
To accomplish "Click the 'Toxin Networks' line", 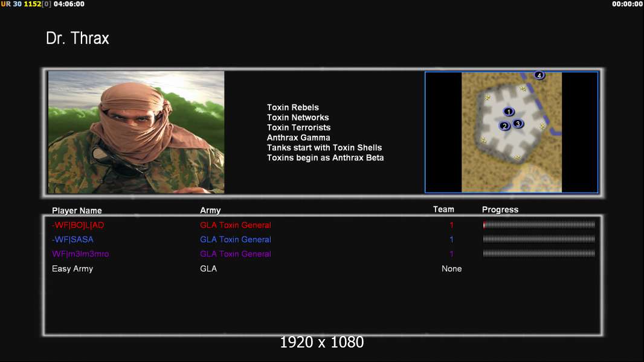I will pos(298,117).
